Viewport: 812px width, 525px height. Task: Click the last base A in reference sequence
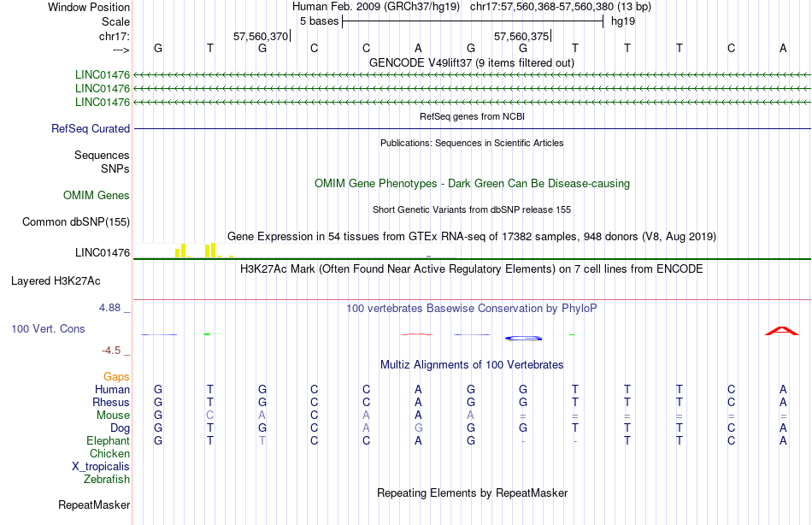pos(783,48)
